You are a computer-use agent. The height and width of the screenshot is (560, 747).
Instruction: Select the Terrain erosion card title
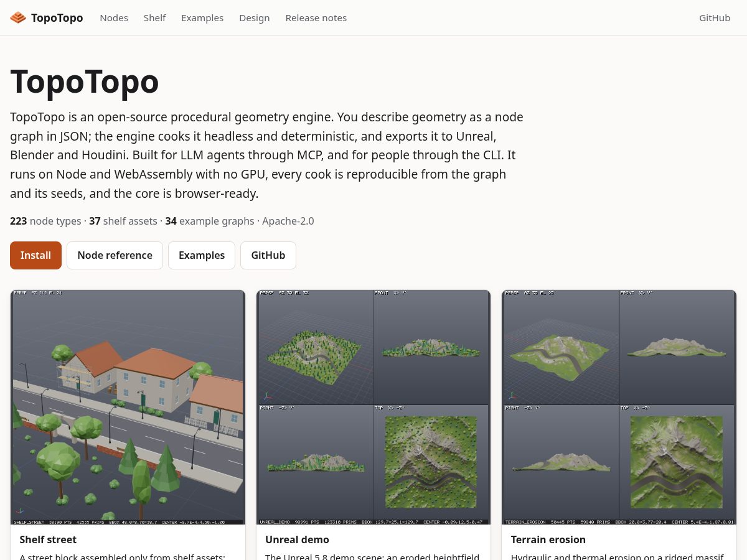point(548,539)
